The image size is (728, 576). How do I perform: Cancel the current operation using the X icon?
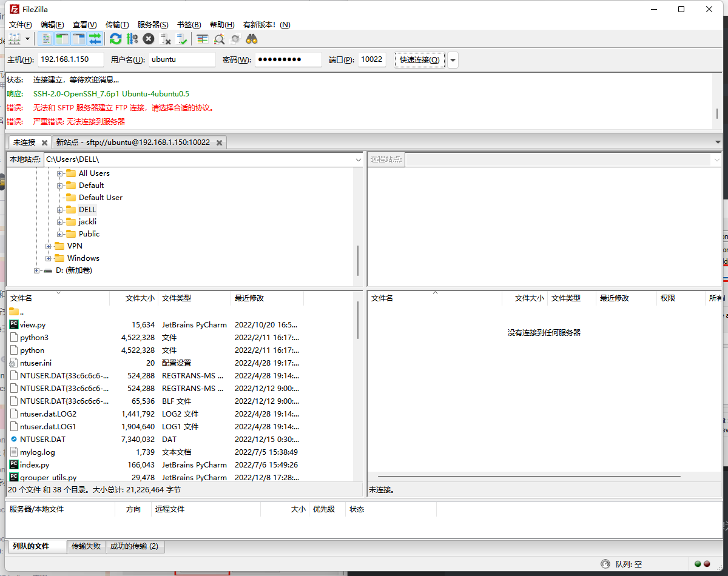click(x=149, y=39)
